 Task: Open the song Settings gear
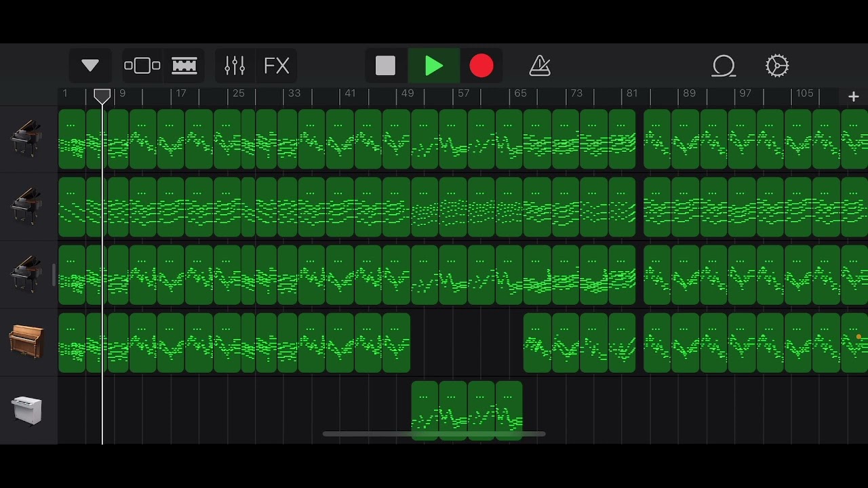[777, 66]
